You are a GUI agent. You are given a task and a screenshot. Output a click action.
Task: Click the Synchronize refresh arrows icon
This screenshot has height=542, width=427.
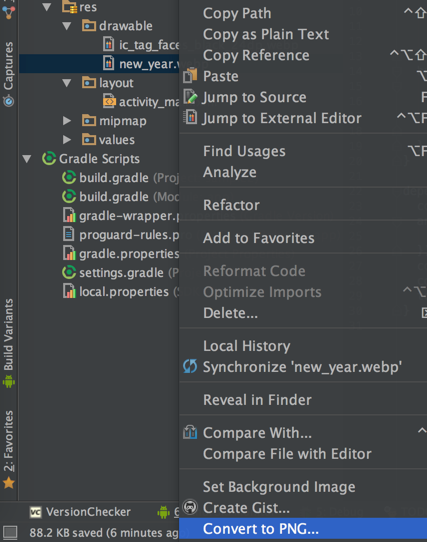pos(190,366)
